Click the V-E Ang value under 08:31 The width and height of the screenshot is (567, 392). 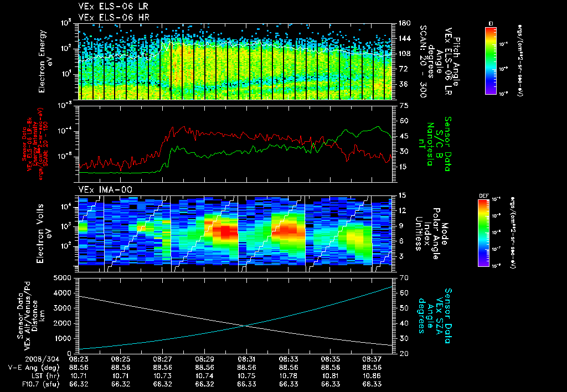pos(246,368)
